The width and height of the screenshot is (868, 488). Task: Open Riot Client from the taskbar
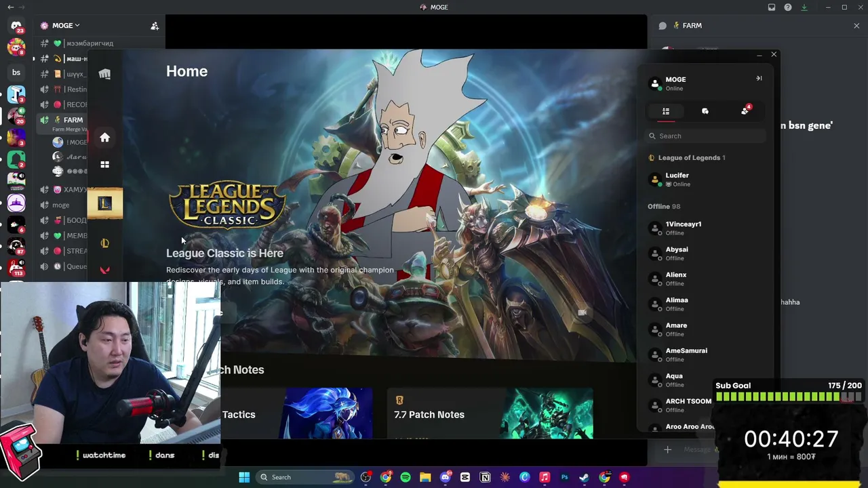pyautogui.click(x=624, y=477)
